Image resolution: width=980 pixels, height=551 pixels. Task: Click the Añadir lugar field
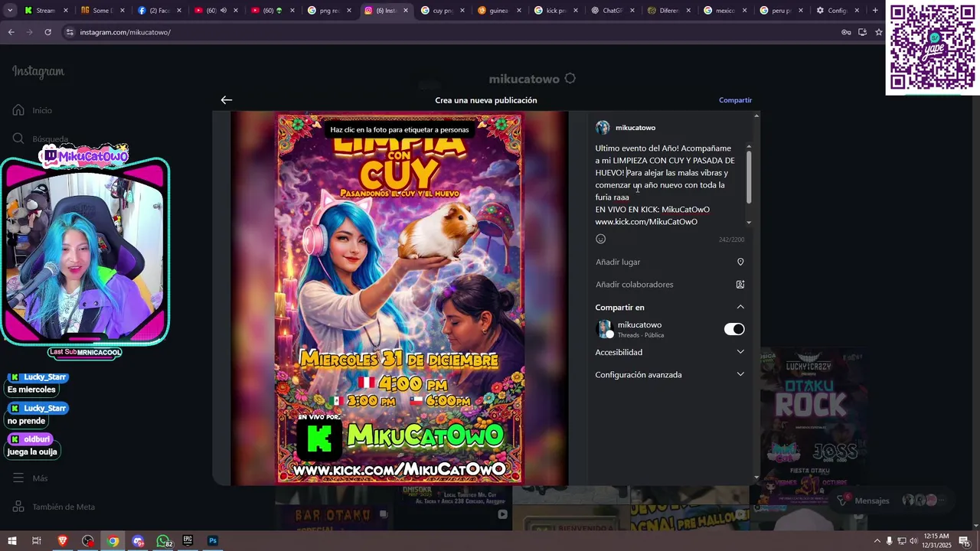(x=670, y=262)
